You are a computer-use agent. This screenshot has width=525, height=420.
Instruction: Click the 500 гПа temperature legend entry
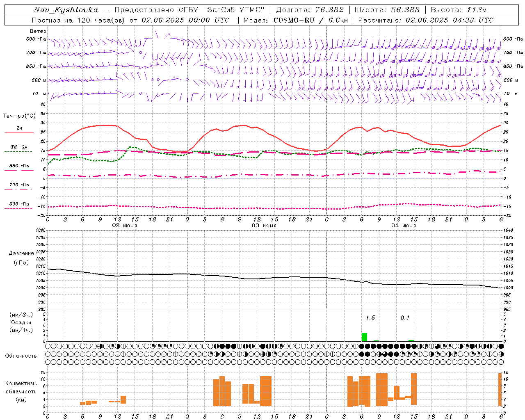tap(19, 204)
